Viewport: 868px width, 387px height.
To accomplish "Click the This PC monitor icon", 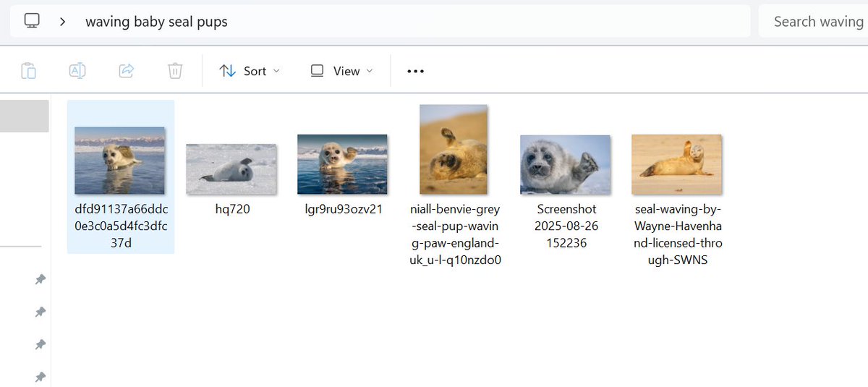I will [32, 21].
